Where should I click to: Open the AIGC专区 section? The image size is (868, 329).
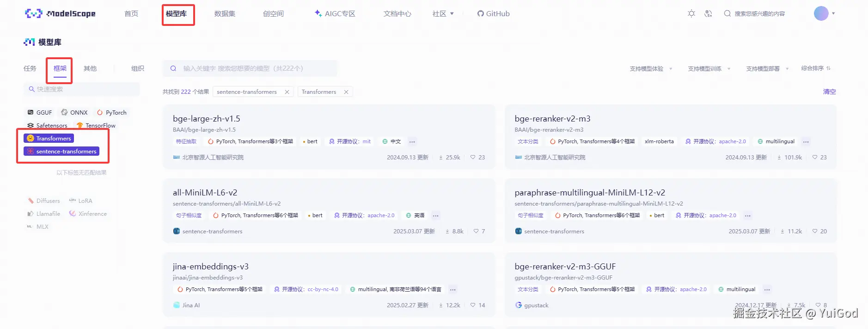335,13
